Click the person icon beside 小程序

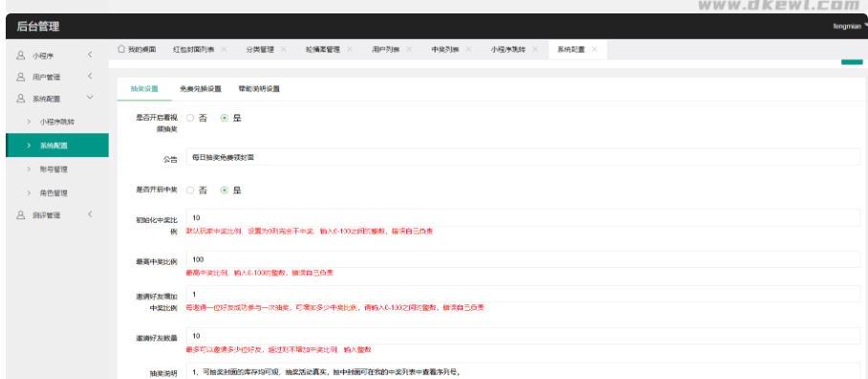pyautogui.click(x=21, y=56)
